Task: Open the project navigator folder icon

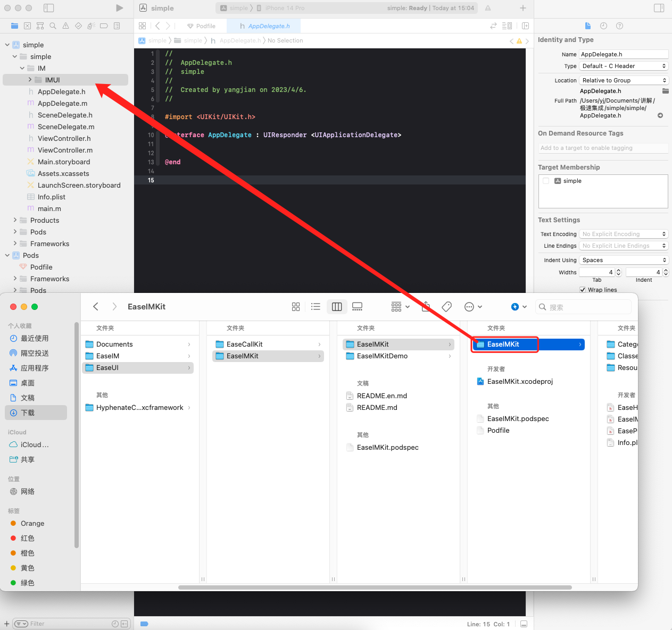Action: tap(14, 26)
